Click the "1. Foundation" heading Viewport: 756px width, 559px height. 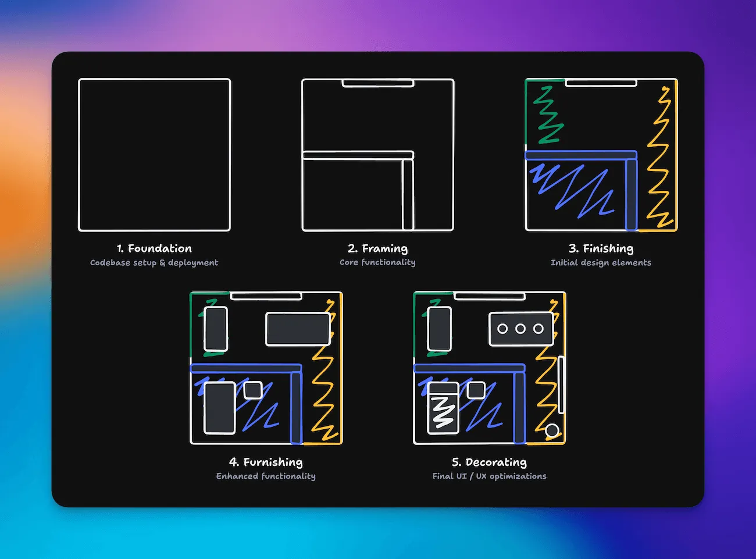coord(154,248)
